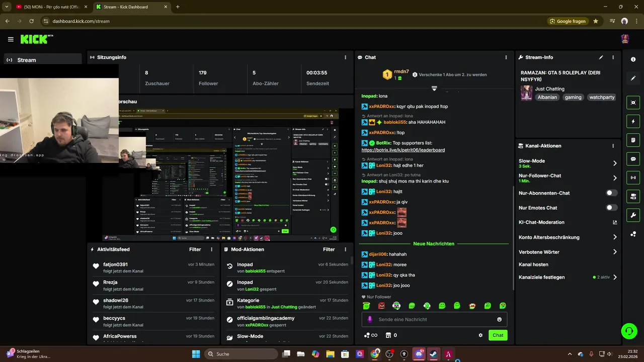Viewport: 644px width, 362px height.
Task: Open the hamburger menu next to Kick logo
Action: click(x=11, y=39)
